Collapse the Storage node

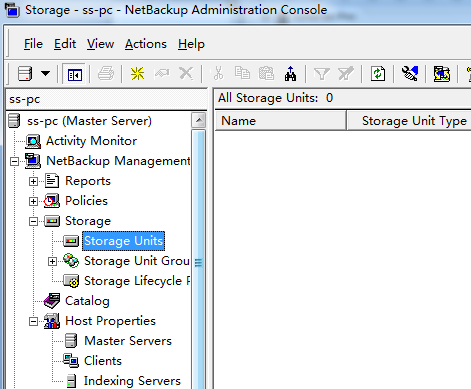click(33, 221)
